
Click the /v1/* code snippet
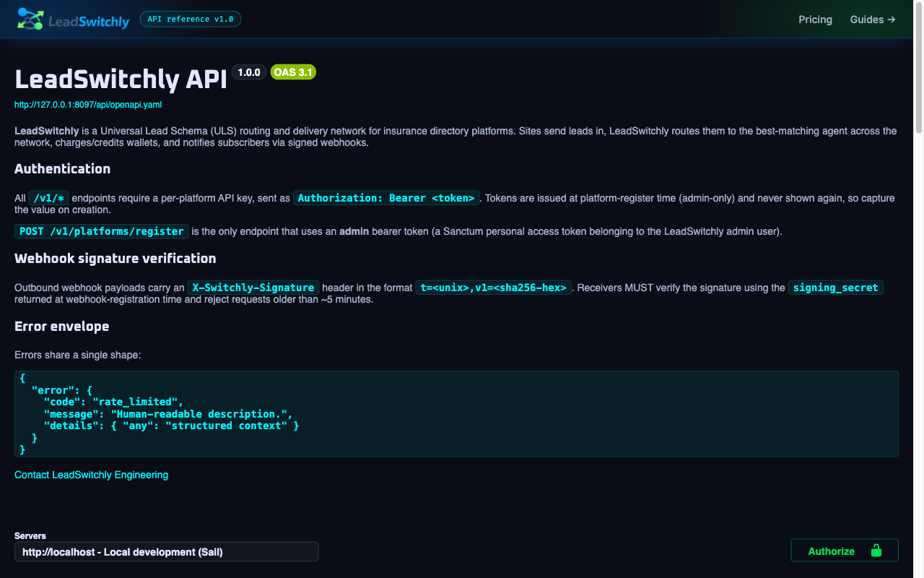[49, 198]
